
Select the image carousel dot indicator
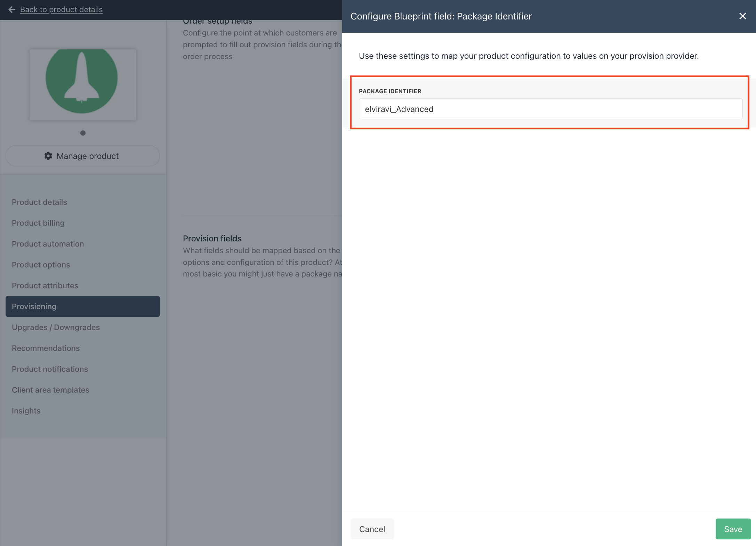83,133
